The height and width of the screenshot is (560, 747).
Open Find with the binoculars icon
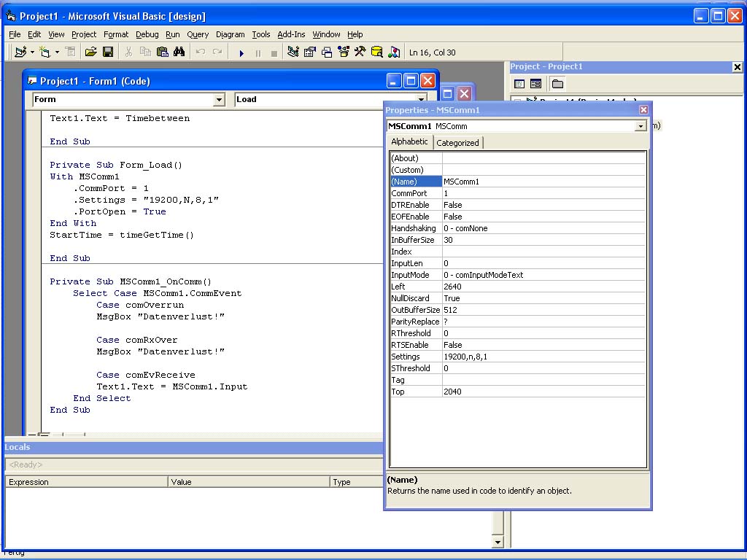(x=179, y=52)
